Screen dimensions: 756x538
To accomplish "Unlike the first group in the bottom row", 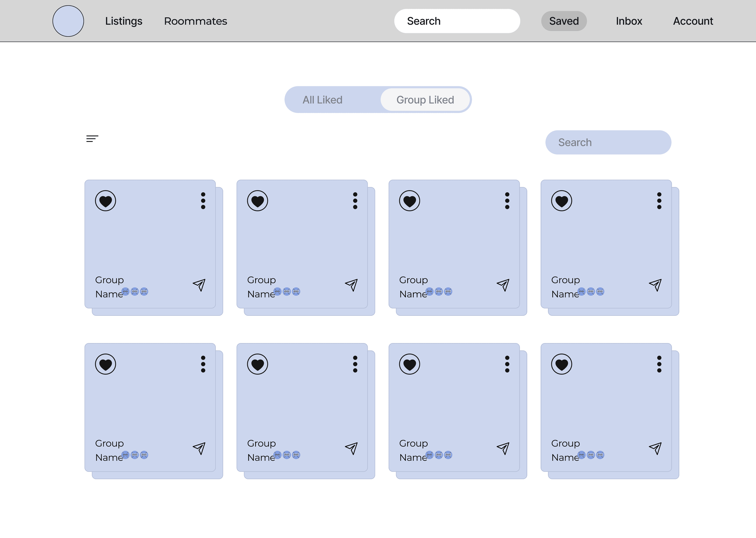I will pos(106,364).
